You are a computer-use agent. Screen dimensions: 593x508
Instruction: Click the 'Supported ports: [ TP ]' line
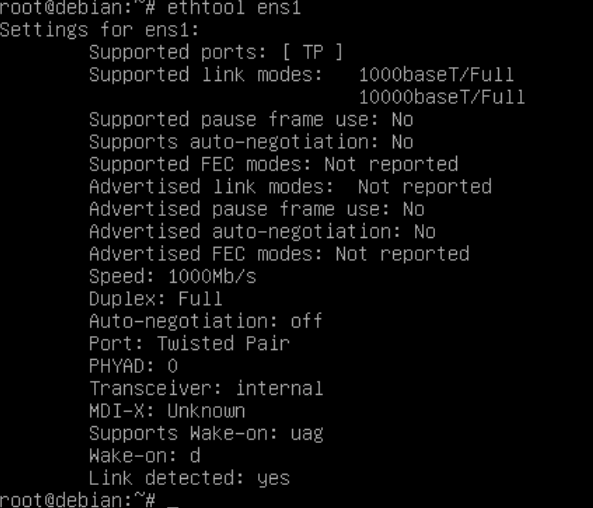[x=216, y=52]
